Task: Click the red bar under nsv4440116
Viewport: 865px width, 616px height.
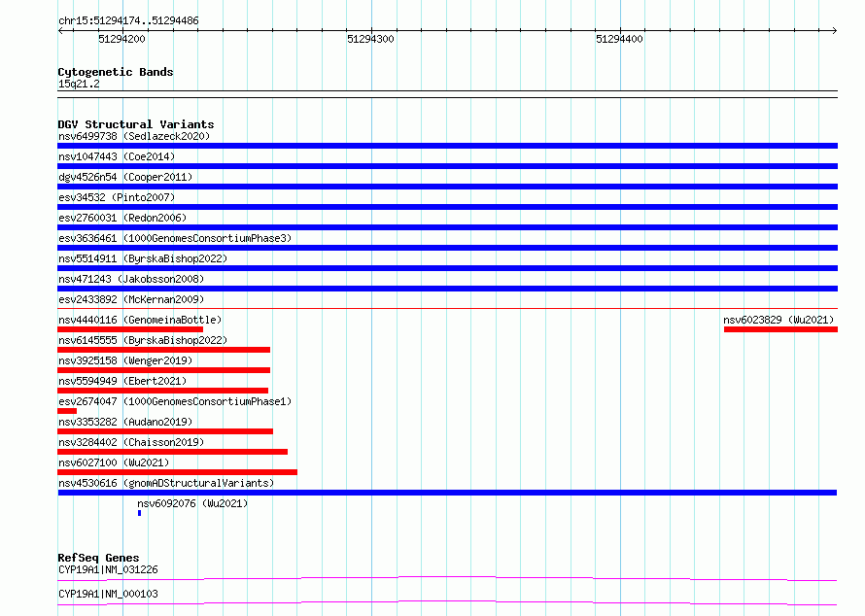Action: click(130, 329)
